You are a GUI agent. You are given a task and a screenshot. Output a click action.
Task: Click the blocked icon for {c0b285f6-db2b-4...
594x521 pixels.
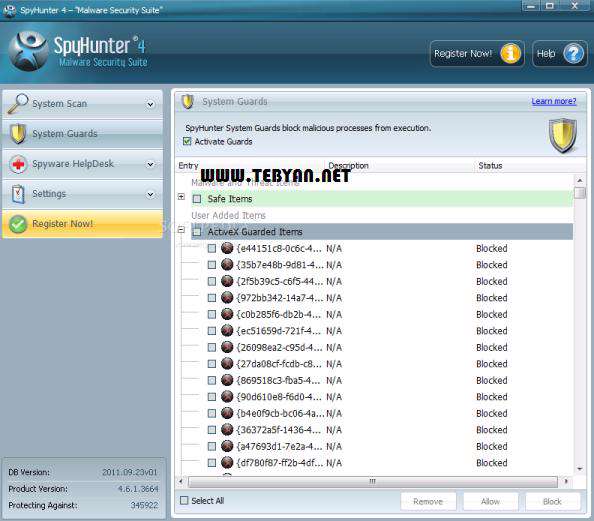[227, 314]
